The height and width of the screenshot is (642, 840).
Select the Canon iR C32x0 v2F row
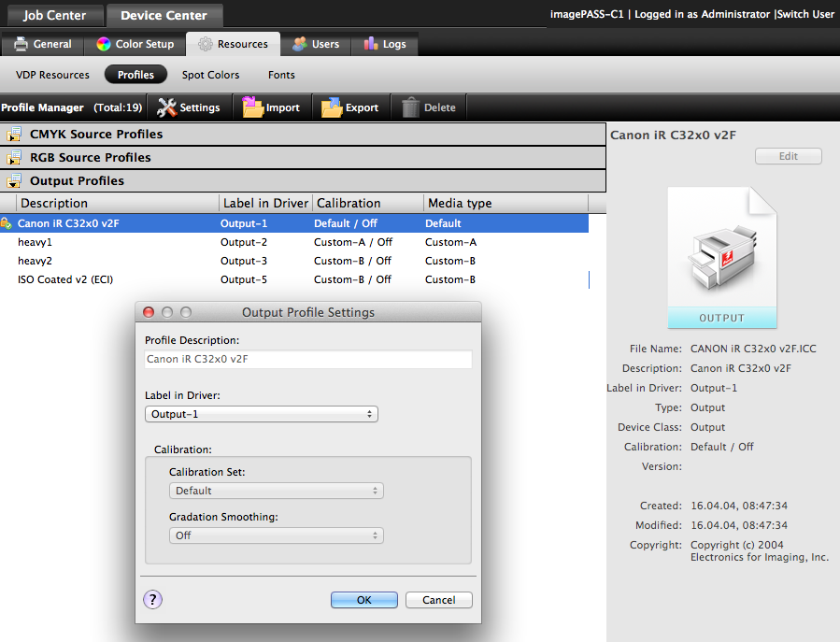click(x=294, y=223)
